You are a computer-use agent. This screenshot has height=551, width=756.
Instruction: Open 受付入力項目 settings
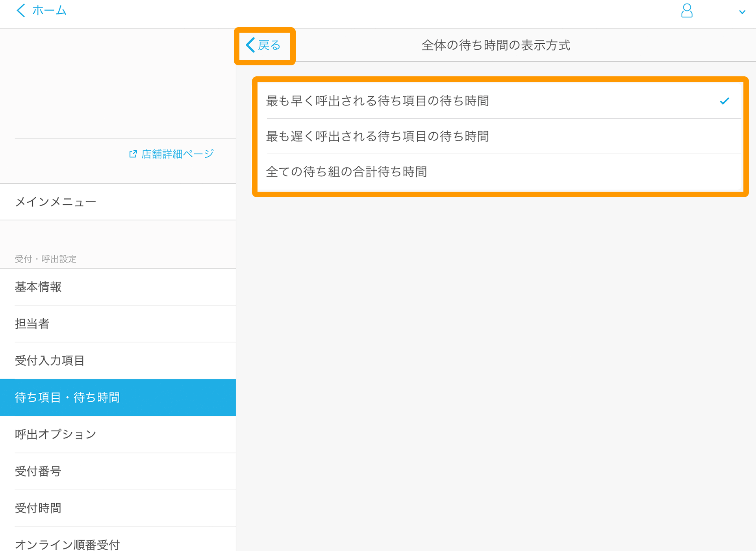(118, 361)
